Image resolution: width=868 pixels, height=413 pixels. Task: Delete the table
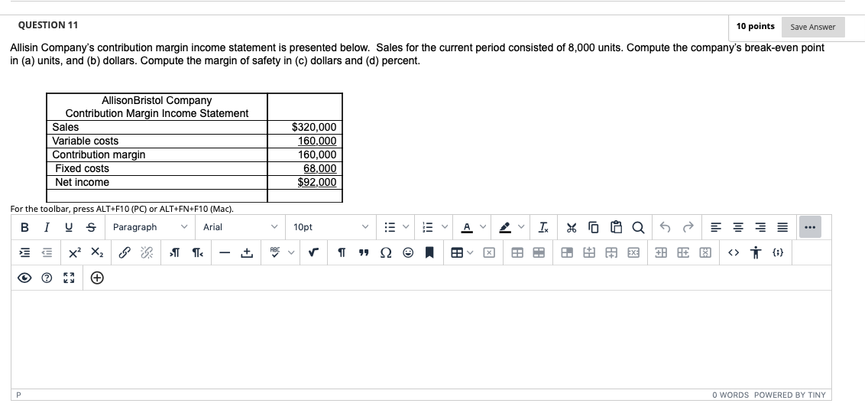point(489,253)
